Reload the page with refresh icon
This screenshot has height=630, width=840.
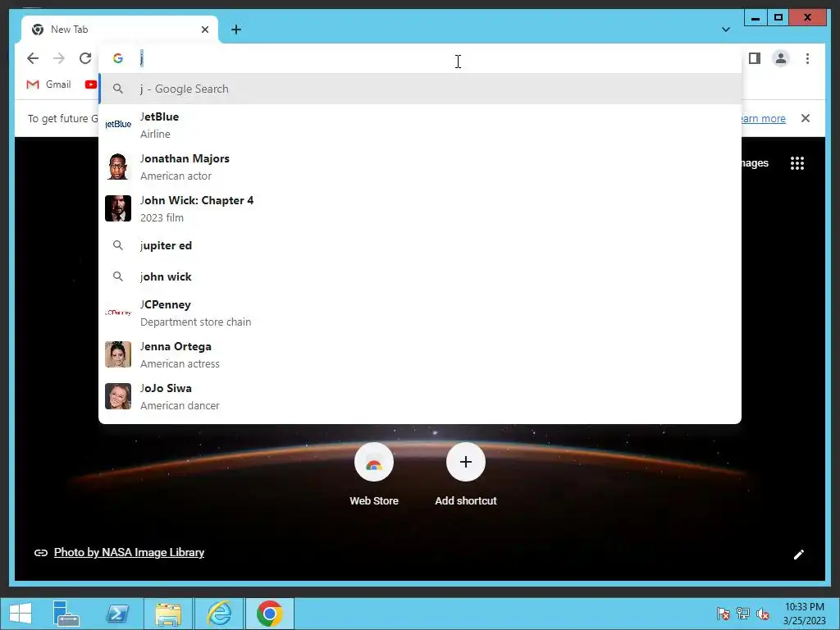[x=85, y=58]
